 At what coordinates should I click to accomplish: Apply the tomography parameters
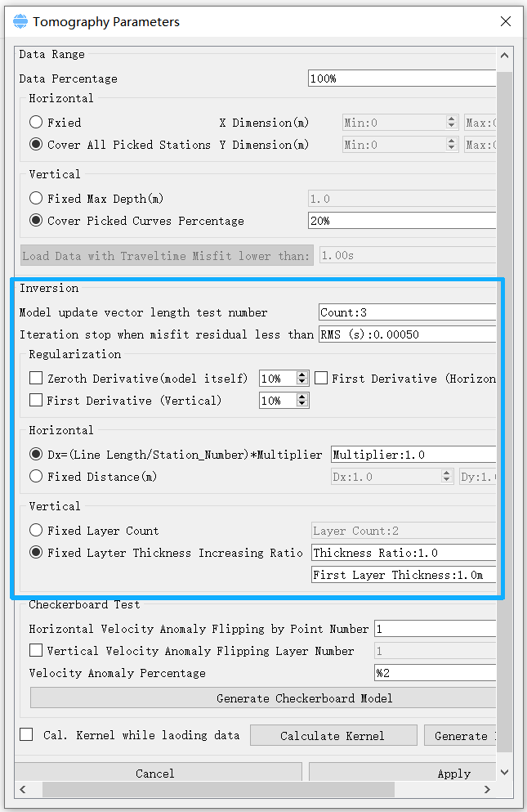tap(403, 774)
